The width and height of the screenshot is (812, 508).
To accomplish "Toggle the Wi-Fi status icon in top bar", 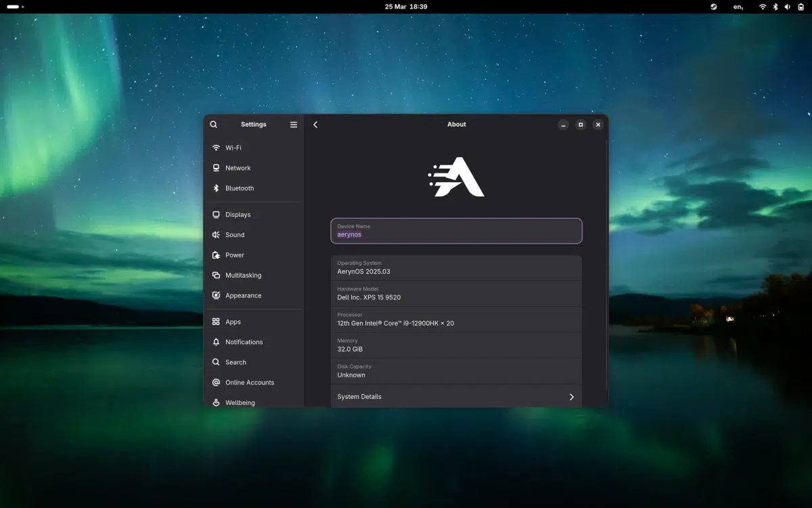I will pos(763,6).
